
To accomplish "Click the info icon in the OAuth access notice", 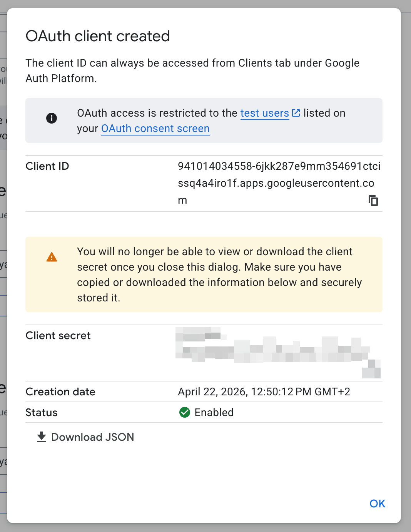I will point(52,118).
